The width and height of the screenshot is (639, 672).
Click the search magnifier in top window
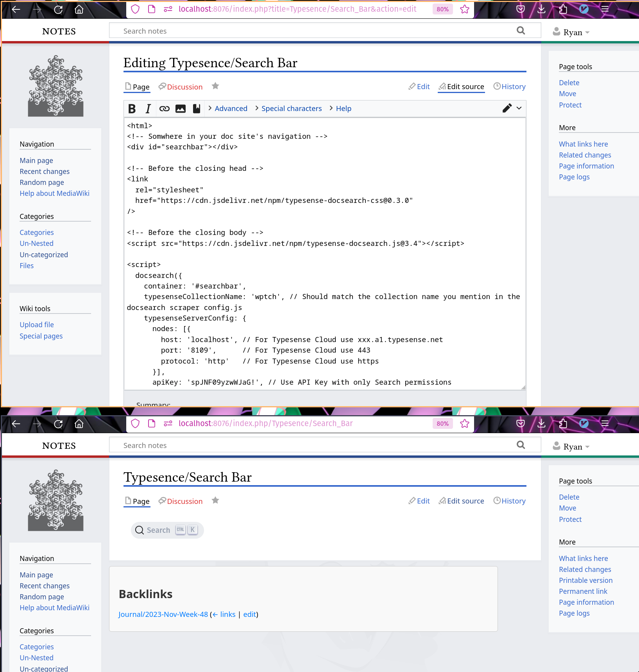521,30
